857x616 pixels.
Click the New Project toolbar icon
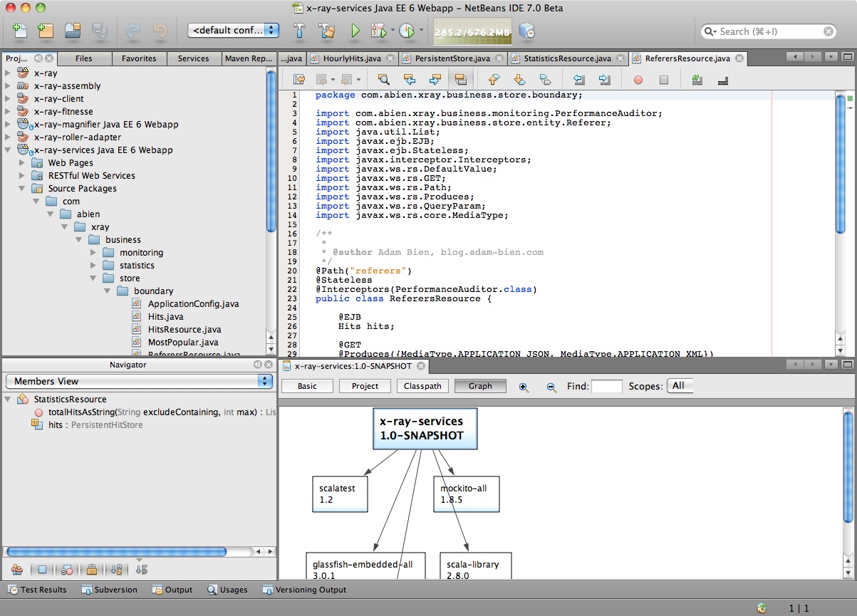click(x=46, y=31)
